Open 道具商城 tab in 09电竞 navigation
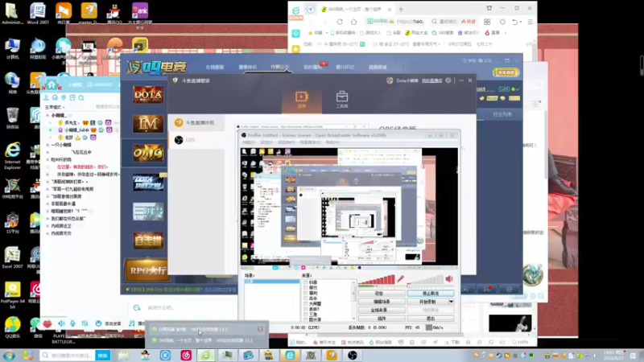The height and width of the screenshot is (362, 644). coord(377,67)
